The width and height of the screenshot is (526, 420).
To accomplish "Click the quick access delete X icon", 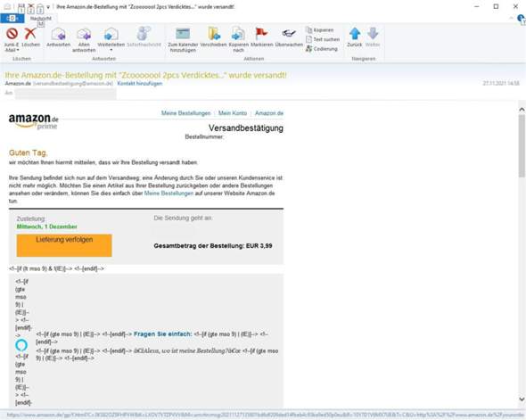I will click(30, 7).
